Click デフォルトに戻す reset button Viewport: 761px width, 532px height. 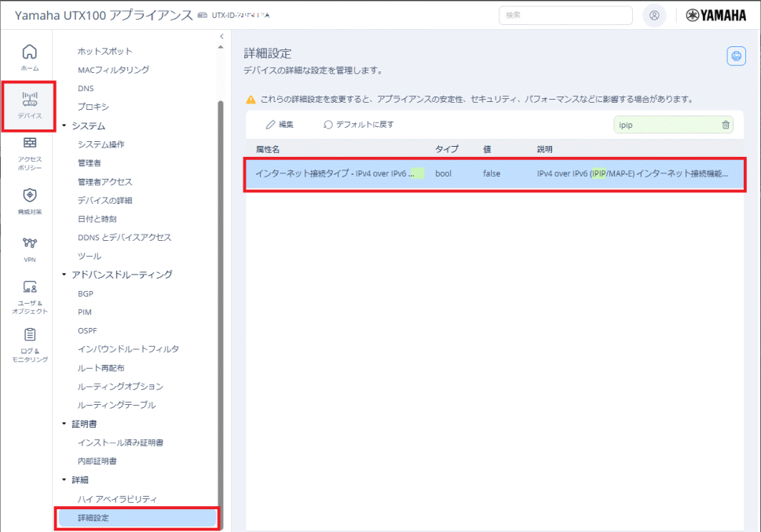(x=359, y=125)
